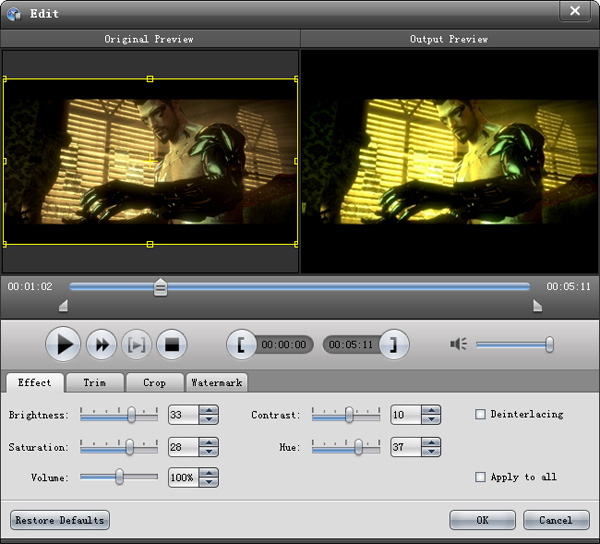600x544 pixels.
Task: Close the Edit dialog
Action: [x=575, y=11]
